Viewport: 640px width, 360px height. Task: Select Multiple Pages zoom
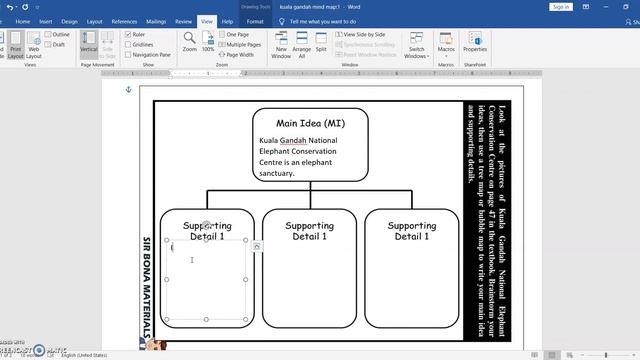[x=240, y=44]
